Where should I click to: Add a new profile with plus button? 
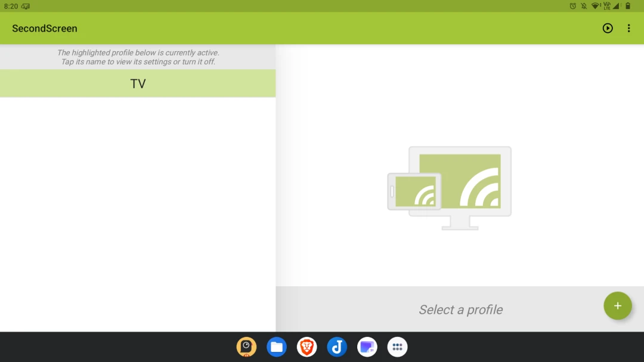point(618,306)
